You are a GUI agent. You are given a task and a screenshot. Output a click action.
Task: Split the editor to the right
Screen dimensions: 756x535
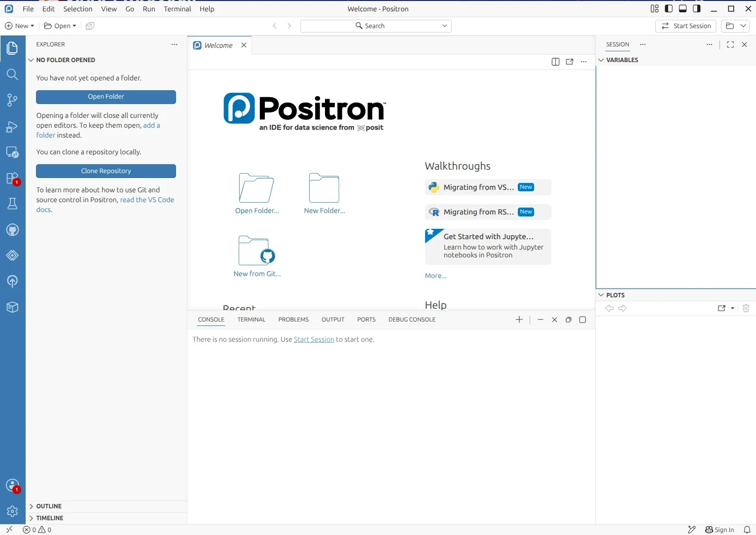coord(555,62)
